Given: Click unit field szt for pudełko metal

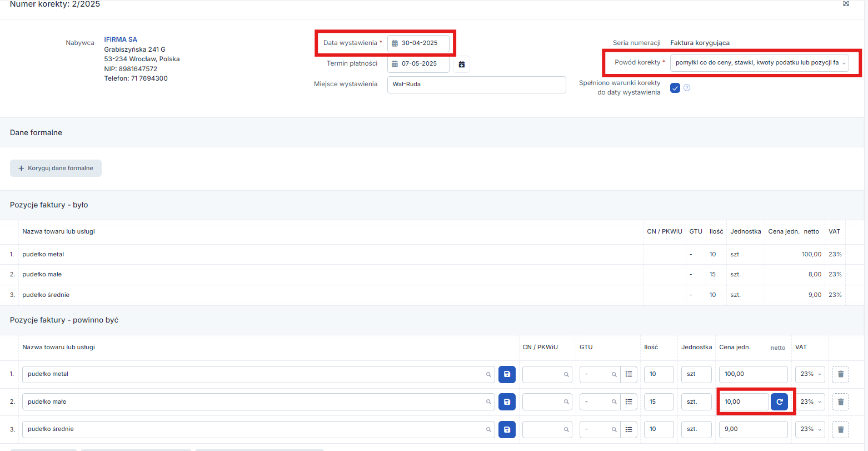Looking at the screenshot, I should point(696,374).
